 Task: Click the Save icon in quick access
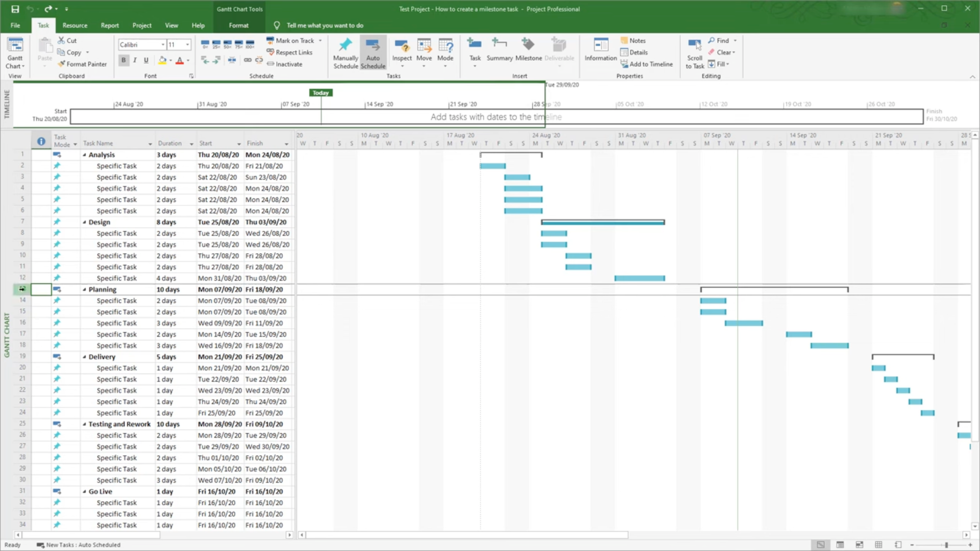[15, 9]
